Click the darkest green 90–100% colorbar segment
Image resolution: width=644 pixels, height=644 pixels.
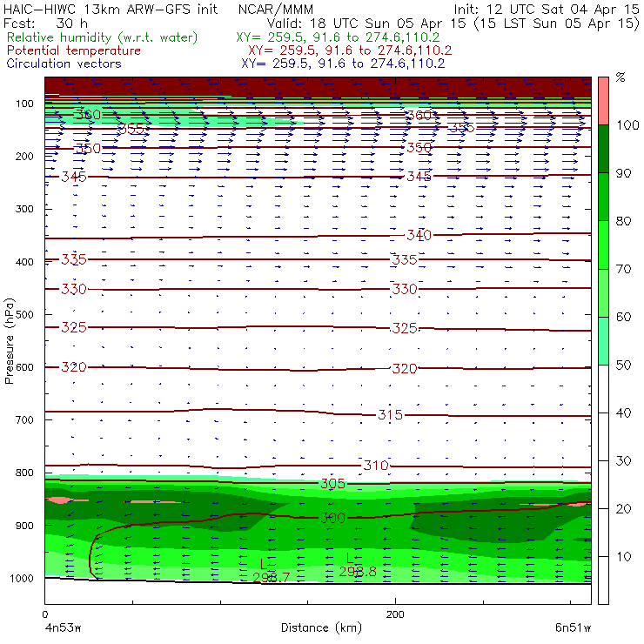coord(603,149)
